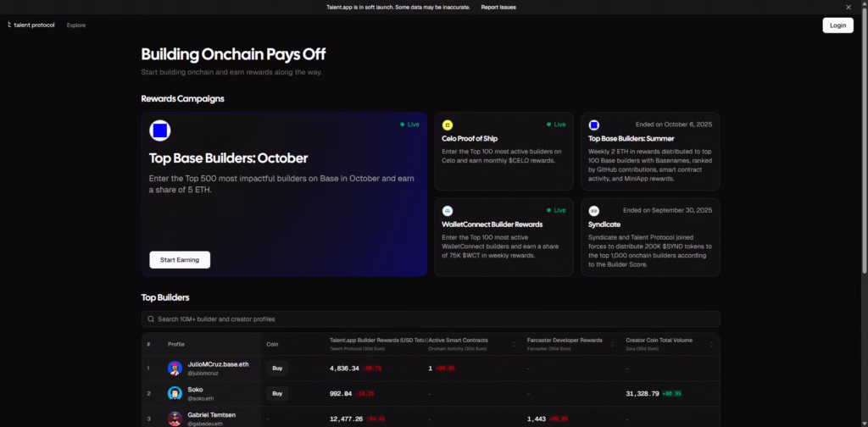Click the Syndicate campaign icon
This screenshot has width=868, height=427.
pos(594,210)
